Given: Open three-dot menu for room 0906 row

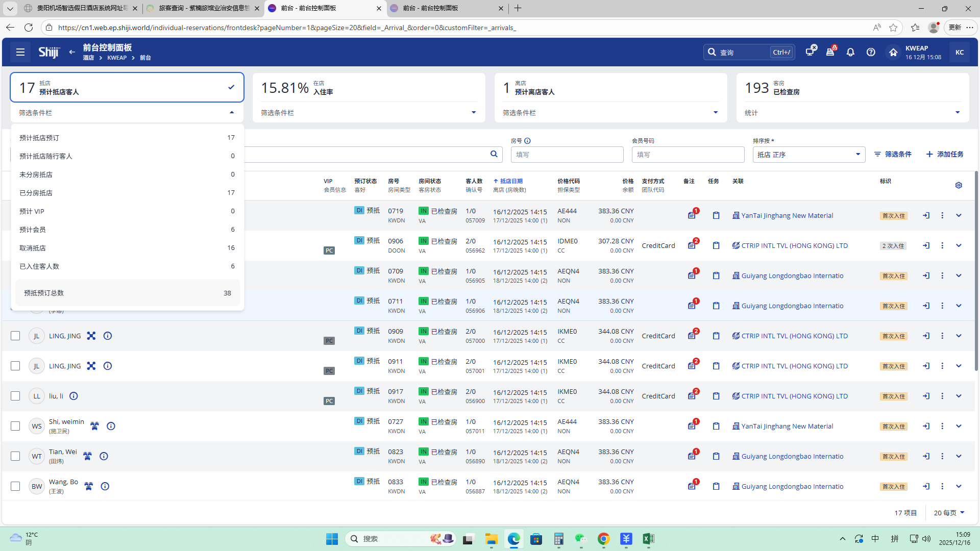Looking at the screenshot, I should click(x=942, y=245).
